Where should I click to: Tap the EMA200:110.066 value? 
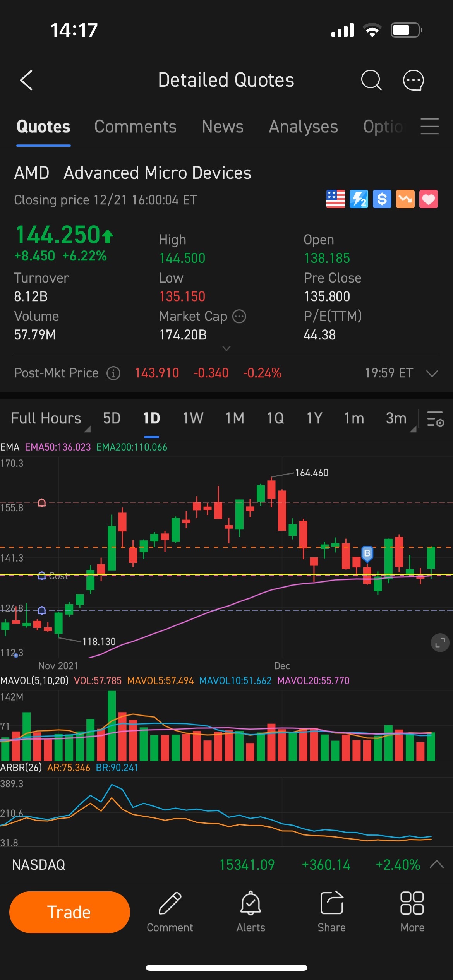(x=132, y=447)
